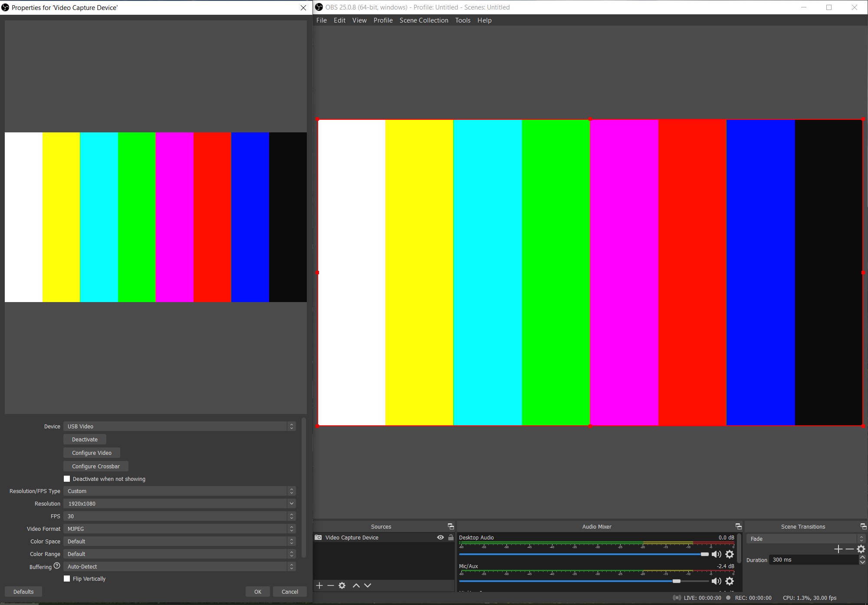Open Desktop Audio settings gear
Viewport: 868px width, 605px height.
(x=730, y=554)
